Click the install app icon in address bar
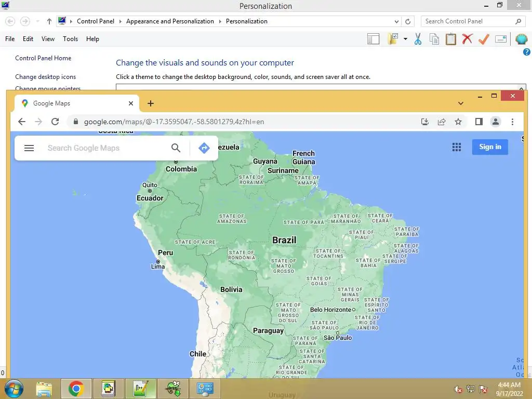 [425, 122]
